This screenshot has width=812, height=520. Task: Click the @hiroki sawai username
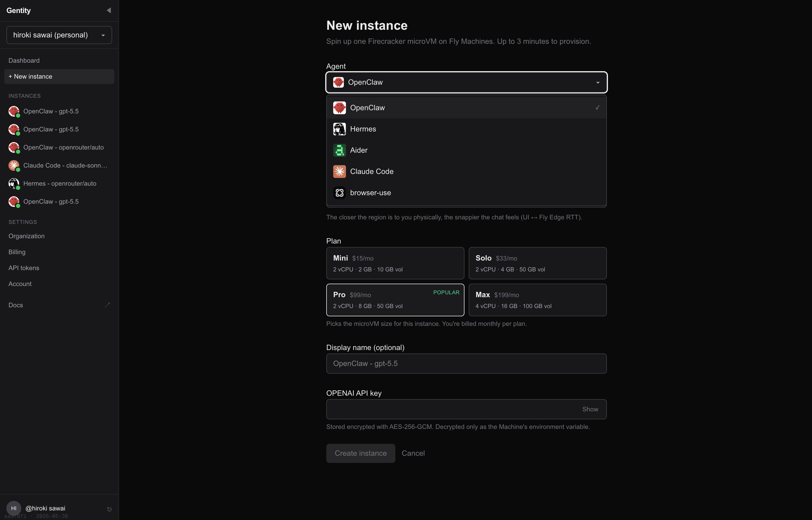click(45, 508)
